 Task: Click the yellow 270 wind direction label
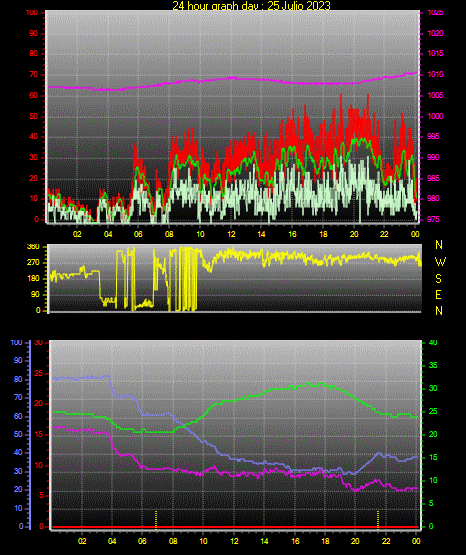click(x=33, y=263)
